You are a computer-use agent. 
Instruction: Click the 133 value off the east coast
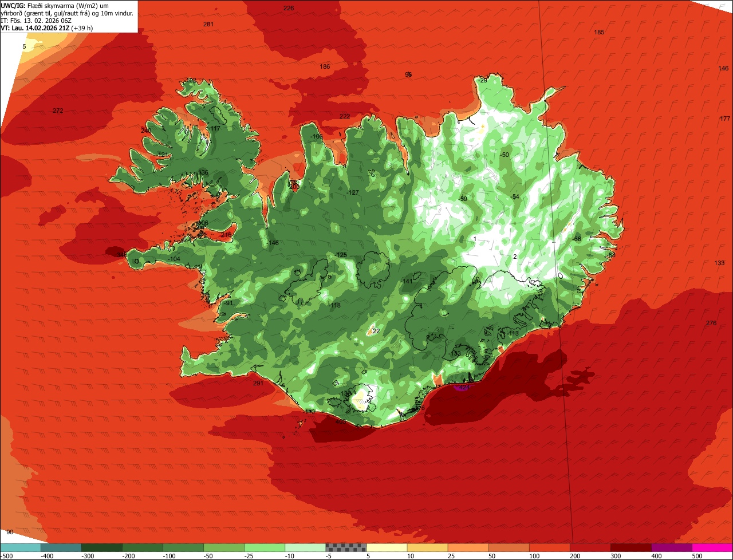(719, 263)
